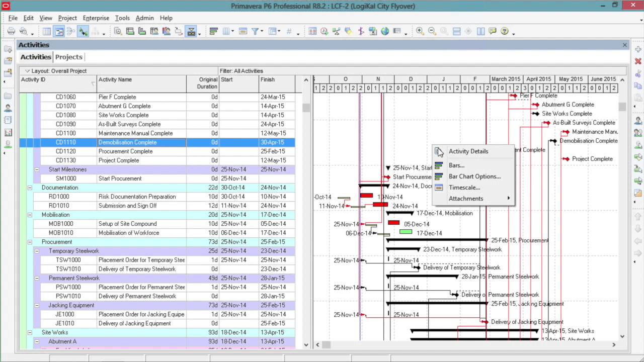Click the speech bubble toolbar icon

pyautogui.click(x=493, y=31)
